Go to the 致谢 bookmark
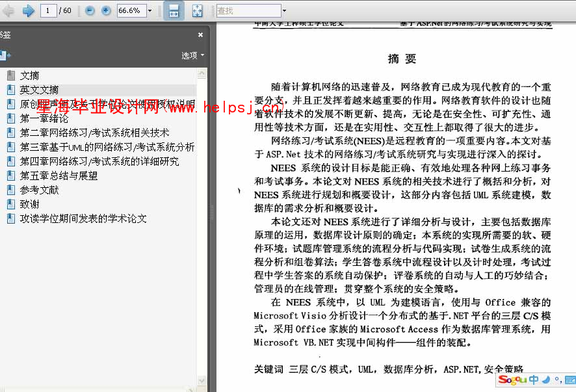 coord(29,205)
